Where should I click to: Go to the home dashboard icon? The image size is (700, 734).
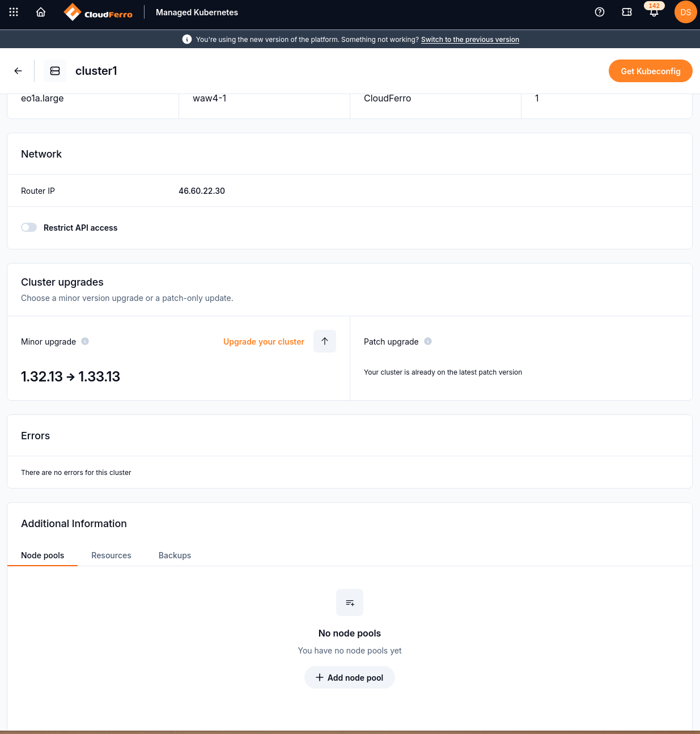point(41,12)
